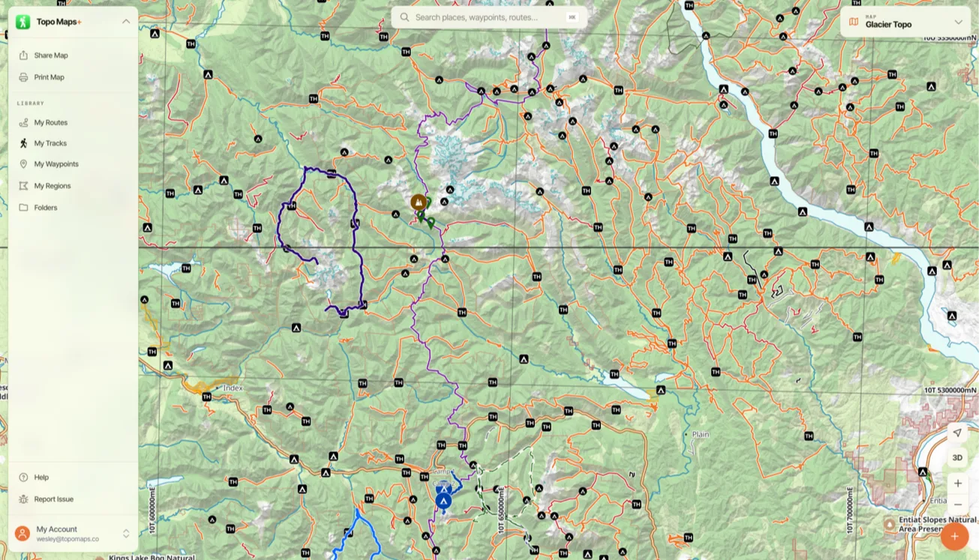Open My Waypoints pin icon
Image resolution: width=979 pixels, height=560 pixels.
pos(23,164)
